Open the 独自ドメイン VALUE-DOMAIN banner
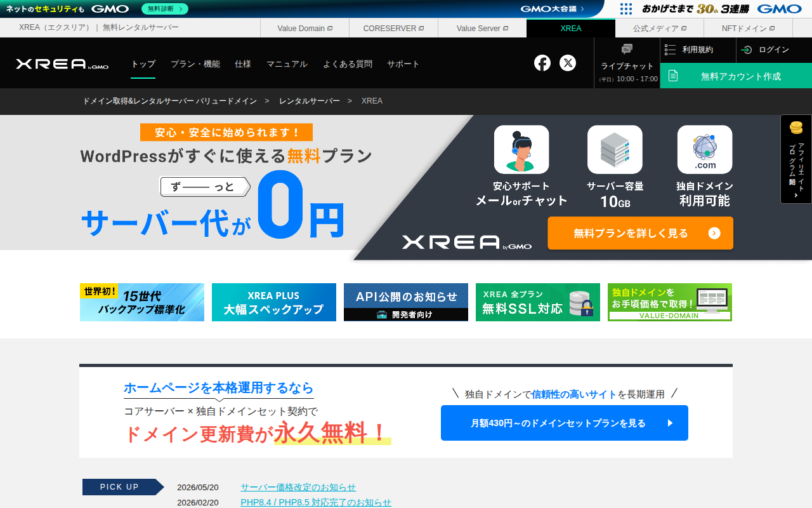Screen dimensions: 812x508 click(670, 302)
